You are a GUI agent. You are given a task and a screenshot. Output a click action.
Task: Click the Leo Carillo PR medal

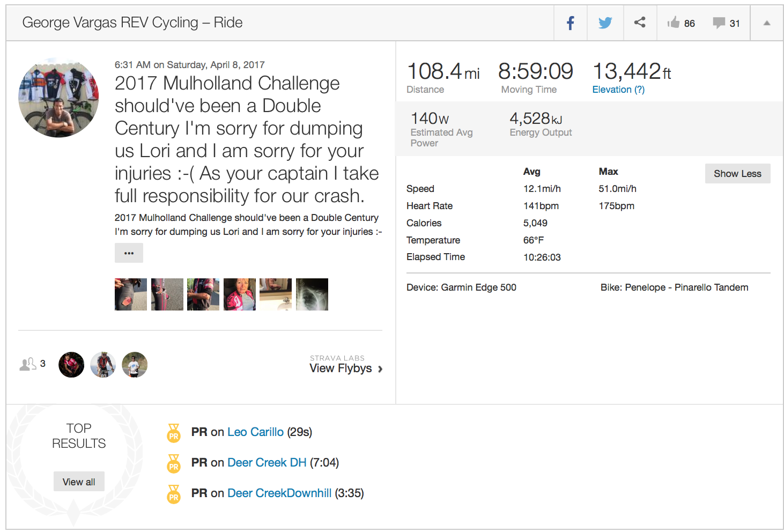coord(174,433)
